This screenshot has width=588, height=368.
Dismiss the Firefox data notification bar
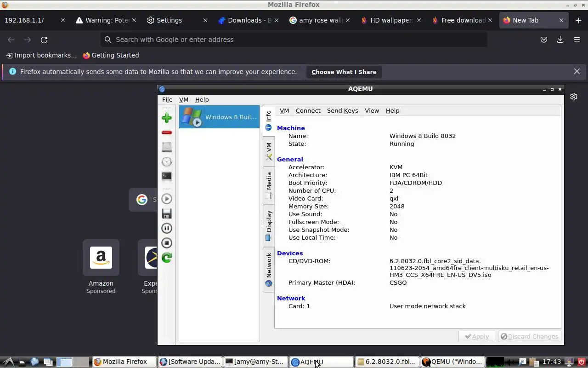pos(577,71)
